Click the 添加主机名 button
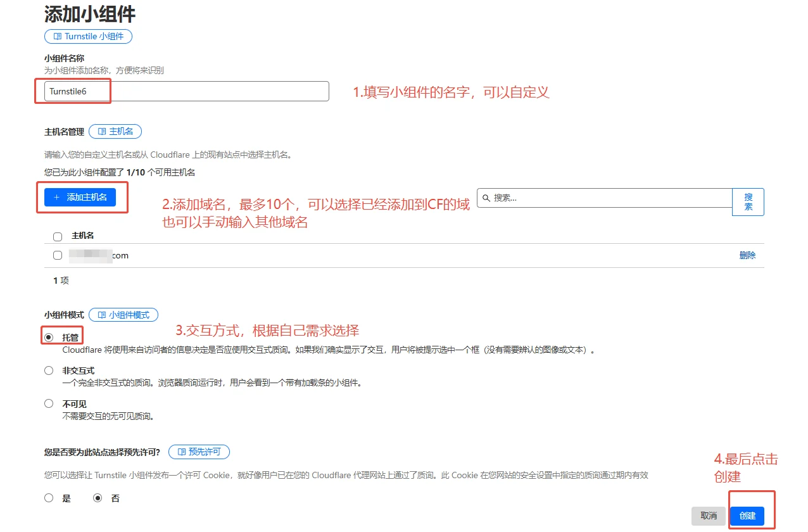Image resolution: width=808 pixels, height=532 pixels. pyautogui.click(x=80, y=197)
